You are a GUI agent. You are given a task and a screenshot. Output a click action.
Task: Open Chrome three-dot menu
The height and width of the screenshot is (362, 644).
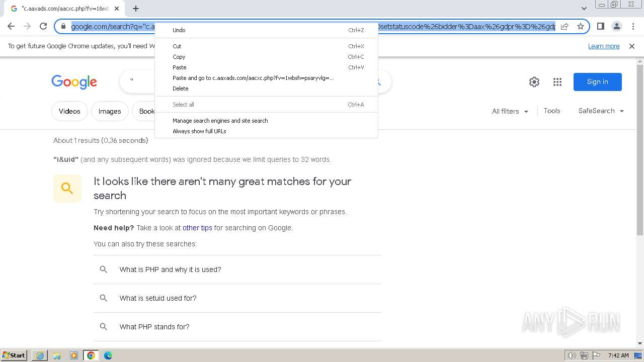point(633,26)
